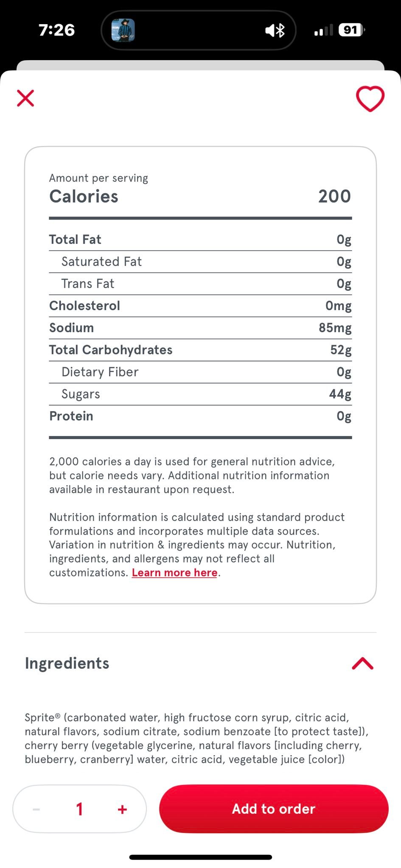Tap the Add to order button
Screen dimensions: 401x868
[274, 809]
